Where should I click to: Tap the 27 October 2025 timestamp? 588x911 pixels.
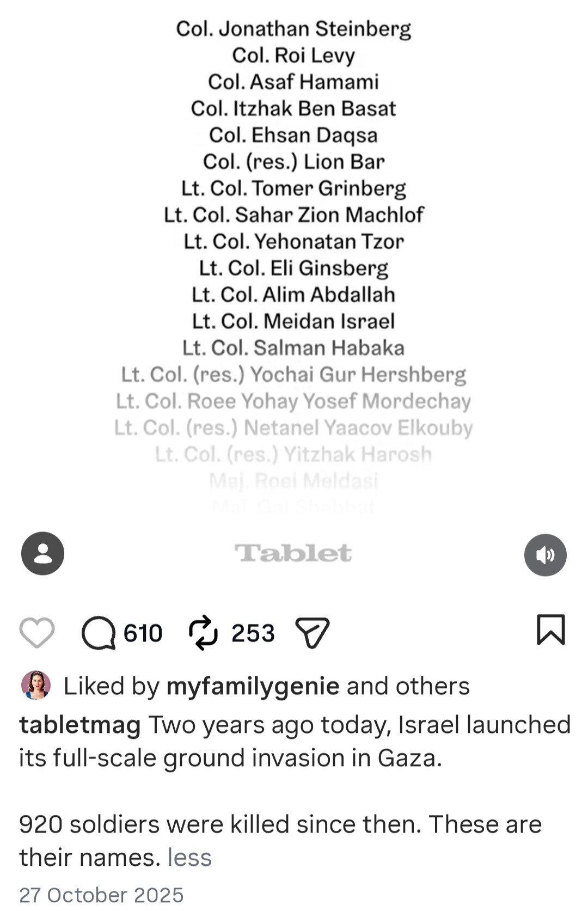point(102,895)
